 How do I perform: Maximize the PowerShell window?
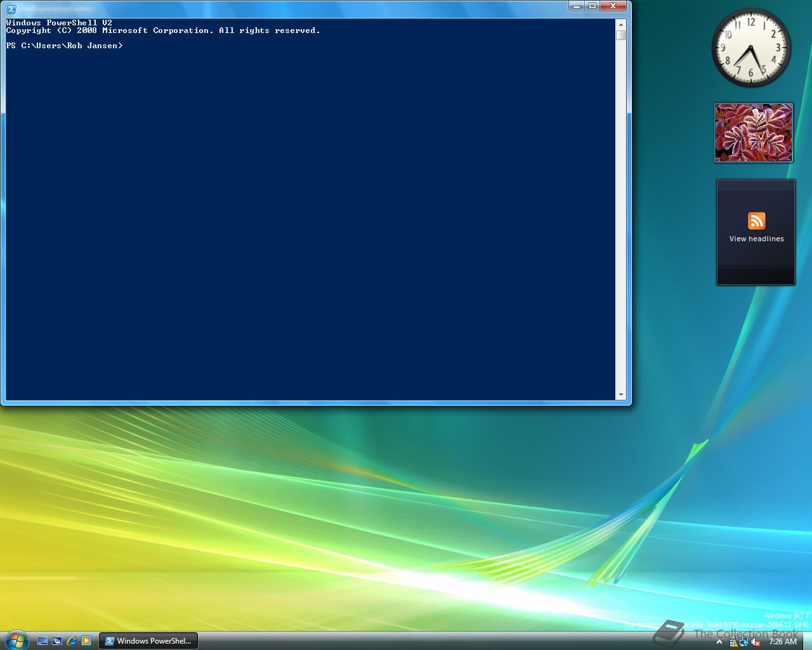point(592,6)
